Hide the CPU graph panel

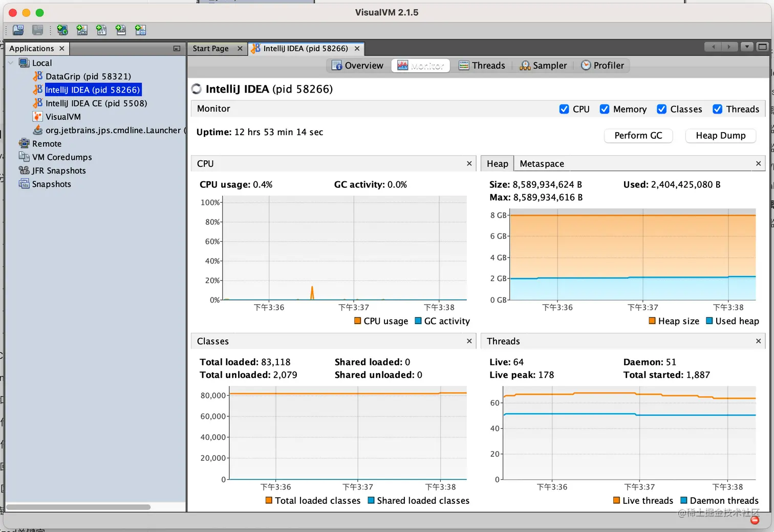pos(469,163)
